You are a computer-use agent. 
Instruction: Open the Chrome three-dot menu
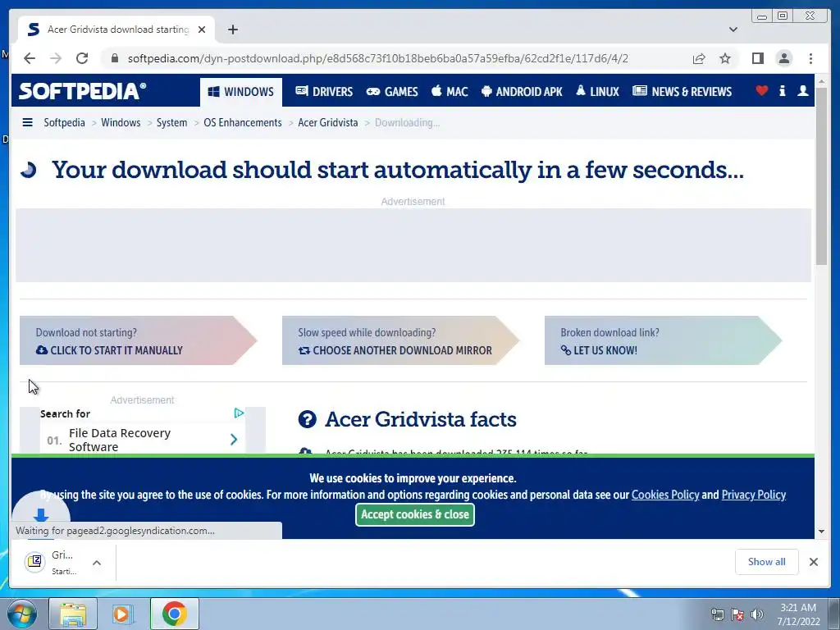click(810, 58)
